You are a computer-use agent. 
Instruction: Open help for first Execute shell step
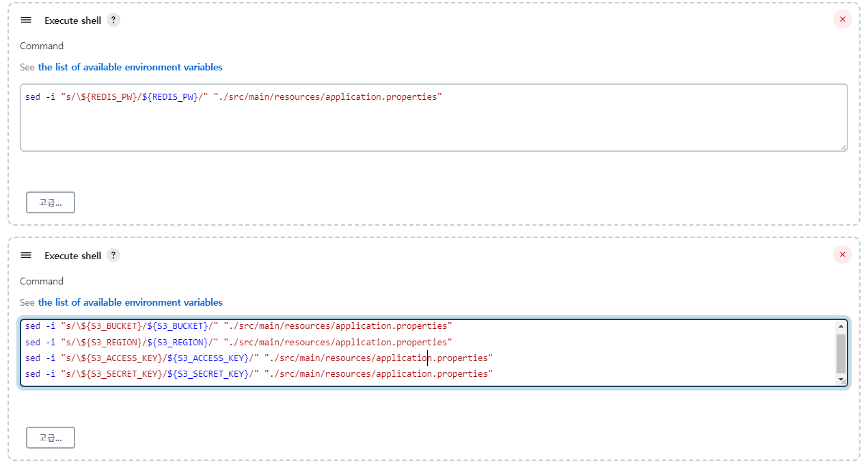pyautogui.click(x=113, y=20)
